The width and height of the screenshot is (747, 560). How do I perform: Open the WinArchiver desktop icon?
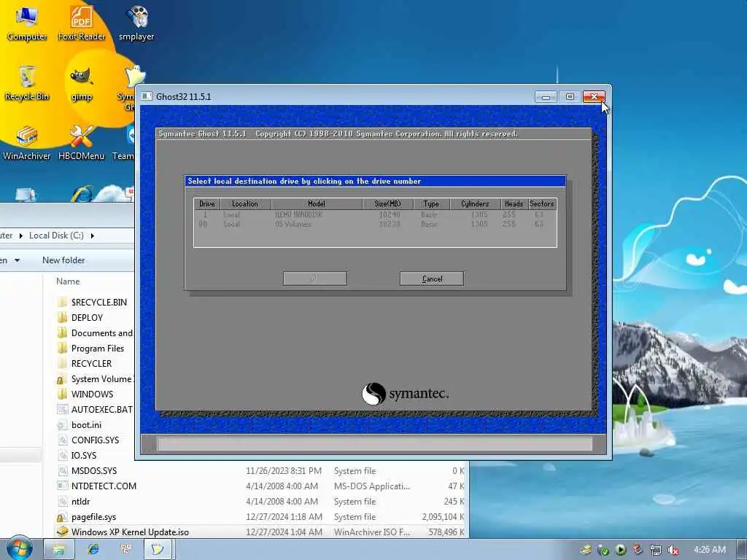27,142
